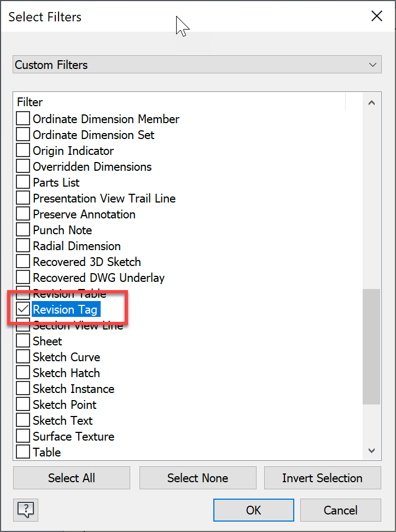The width and height of the screenshot is (396, 532).
Task: Click the scrollbar down arrow
Action: 371,450
